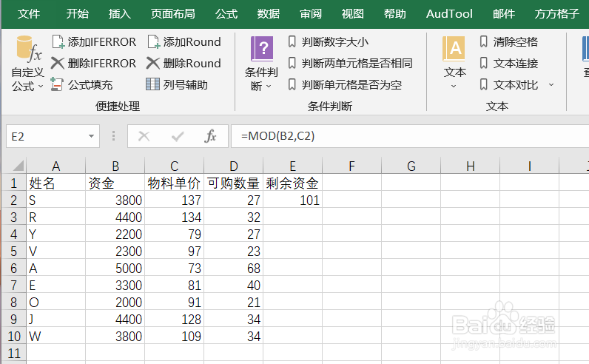Select row 5 header
The width and height of the screenshot is (589, 364).
tap(14, 251)
